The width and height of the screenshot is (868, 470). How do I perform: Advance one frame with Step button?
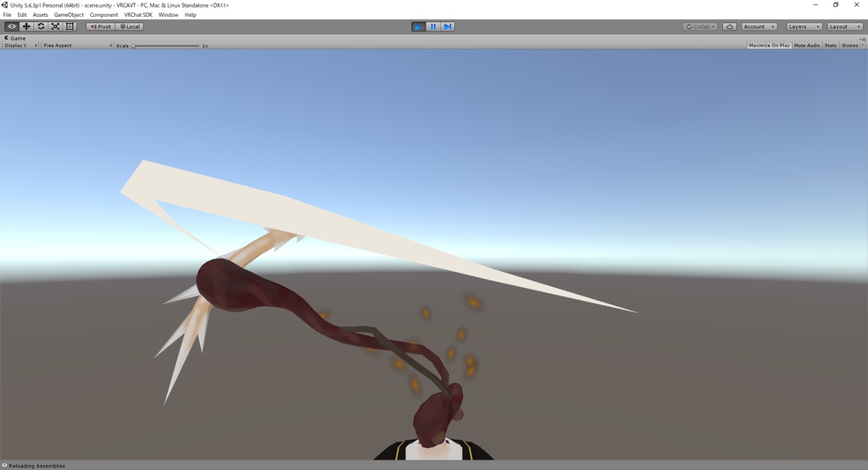448,26
